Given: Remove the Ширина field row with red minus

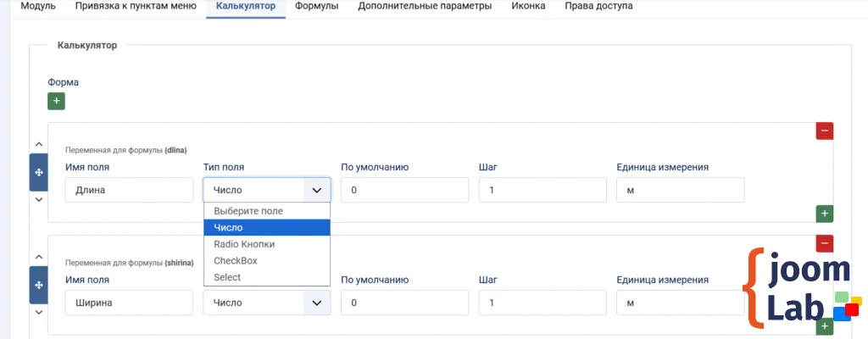Looking at the screenshot, I should tap(824, 244).
